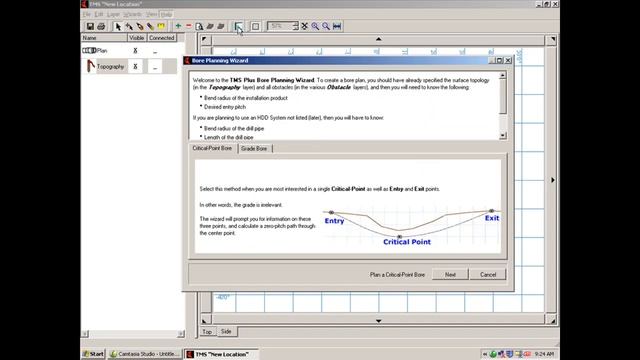Click the horizontal fit-width icon
This screenshot has width=640, height=360.
point(337,26)
